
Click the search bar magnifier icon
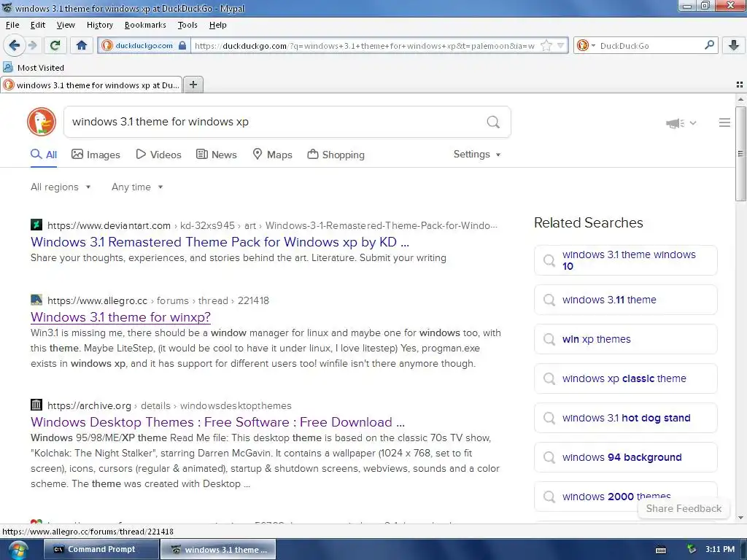click(709, 45)
